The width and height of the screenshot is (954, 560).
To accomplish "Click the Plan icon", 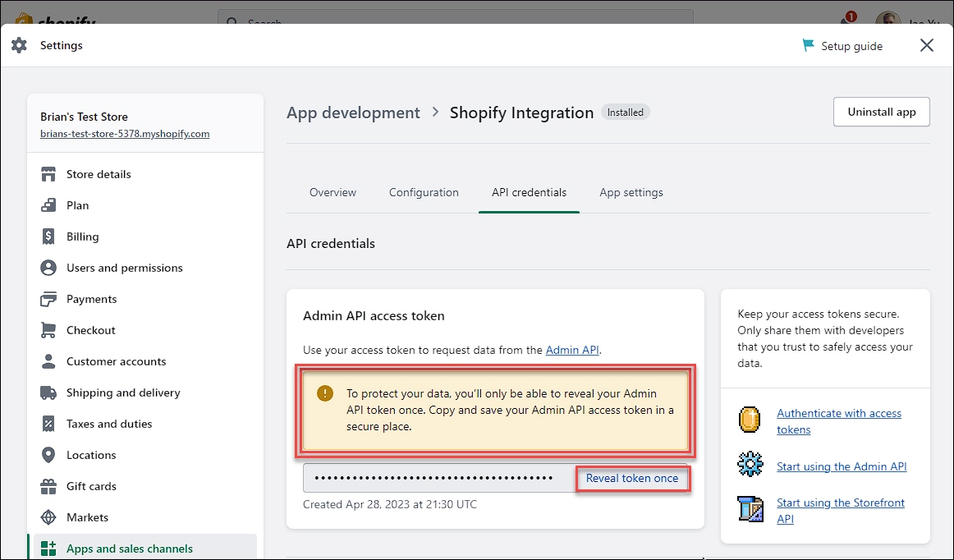I will [x=48, y=205].
